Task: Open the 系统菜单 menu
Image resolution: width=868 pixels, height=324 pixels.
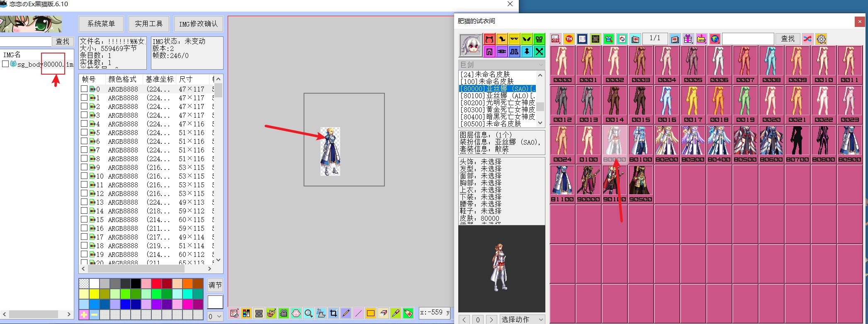Action: [x=101, y=24]
